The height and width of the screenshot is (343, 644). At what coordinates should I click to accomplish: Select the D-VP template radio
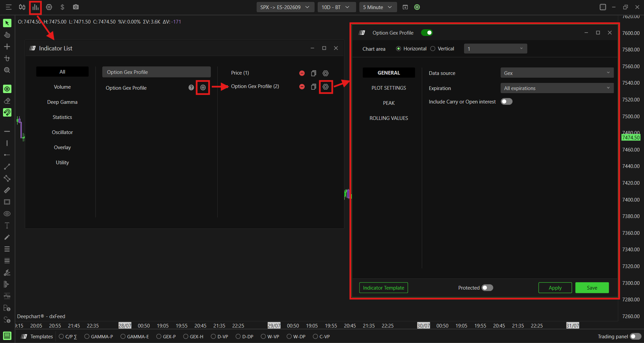point(213,336)
